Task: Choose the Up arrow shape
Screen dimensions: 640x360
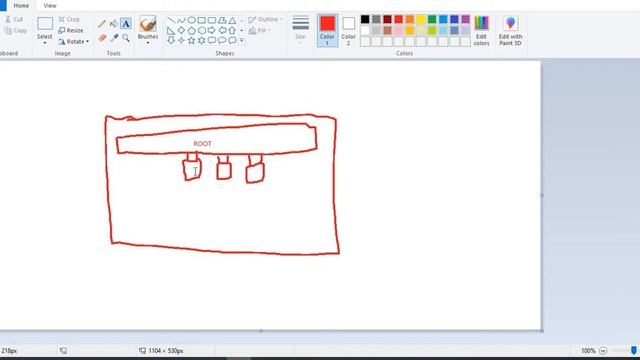Action: (x=232, y=30)
